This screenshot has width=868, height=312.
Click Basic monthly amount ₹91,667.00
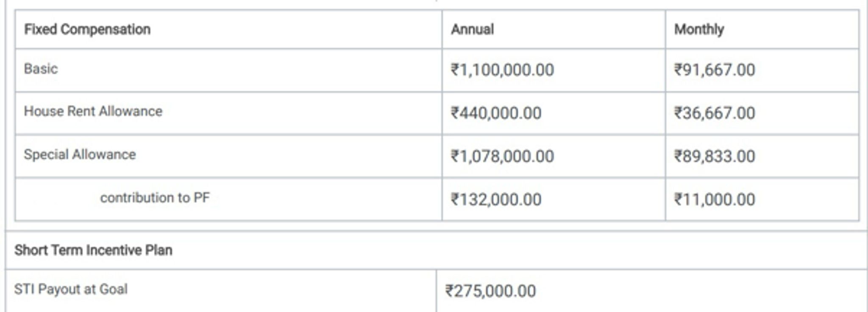[x=715, y=70]
